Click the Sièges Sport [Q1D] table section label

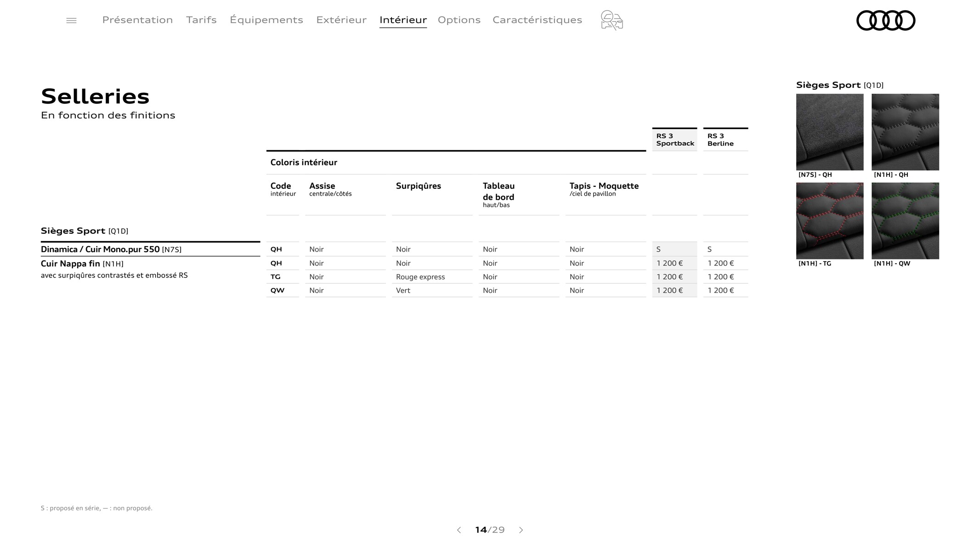(x=85, y=231)
